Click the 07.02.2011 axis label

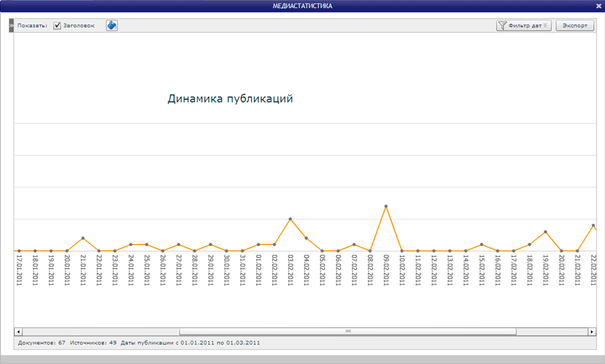click(x=354, y=270)
